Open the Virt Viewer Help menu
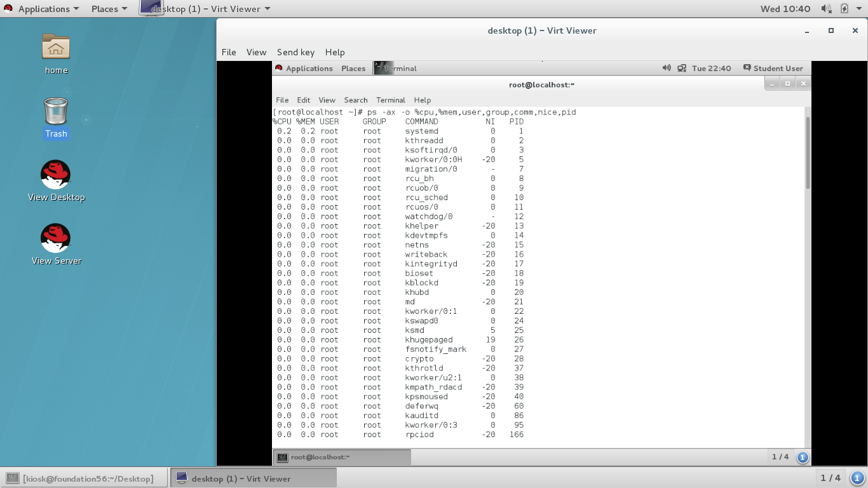This screenshot has width=868, height=488. [x=335, y=52]
